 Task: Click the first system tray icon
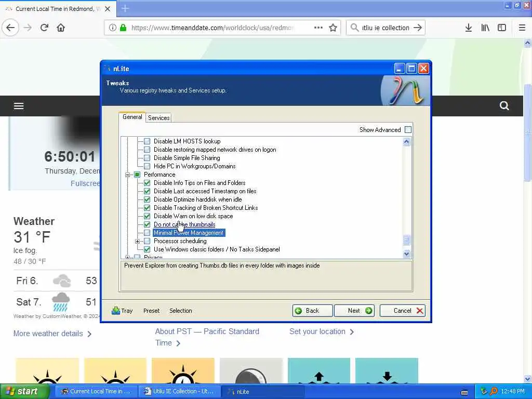(484, 391)
